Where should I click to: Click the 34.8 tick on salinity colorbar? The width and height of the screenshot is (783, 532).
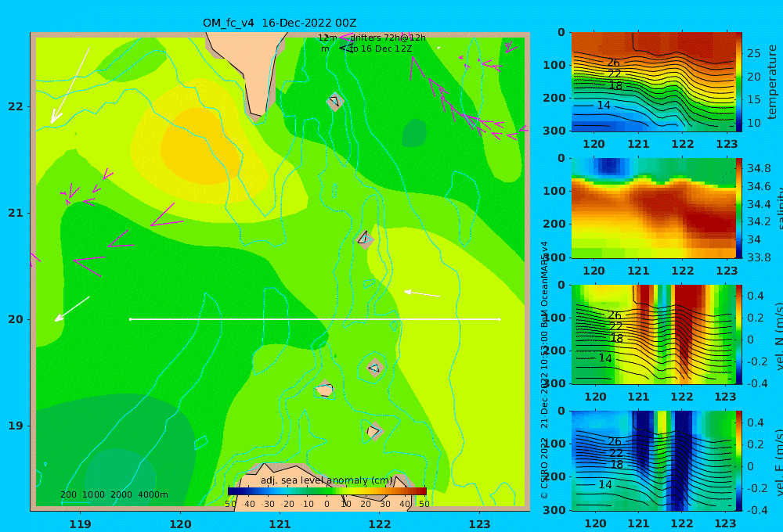coord(759,168)
